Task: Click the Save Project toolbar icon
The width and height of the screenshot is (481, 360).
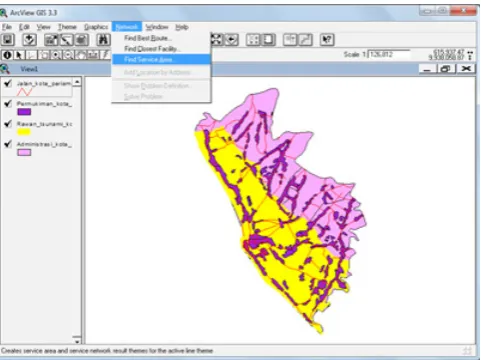Action: click(7, 40)
